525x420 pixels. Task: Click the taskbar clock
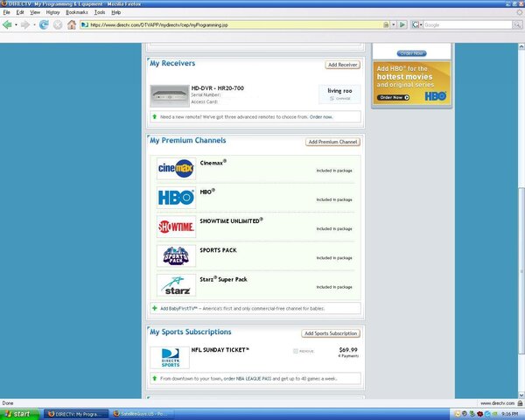pyautogui.click(x=510, y=414)
